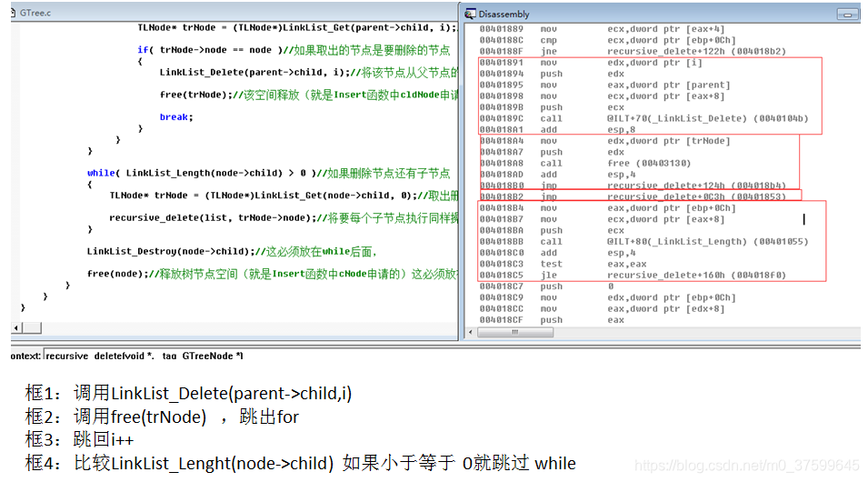Click the 'break;' statement
Viewport: 868px width, 482px height.
(176, 117)
